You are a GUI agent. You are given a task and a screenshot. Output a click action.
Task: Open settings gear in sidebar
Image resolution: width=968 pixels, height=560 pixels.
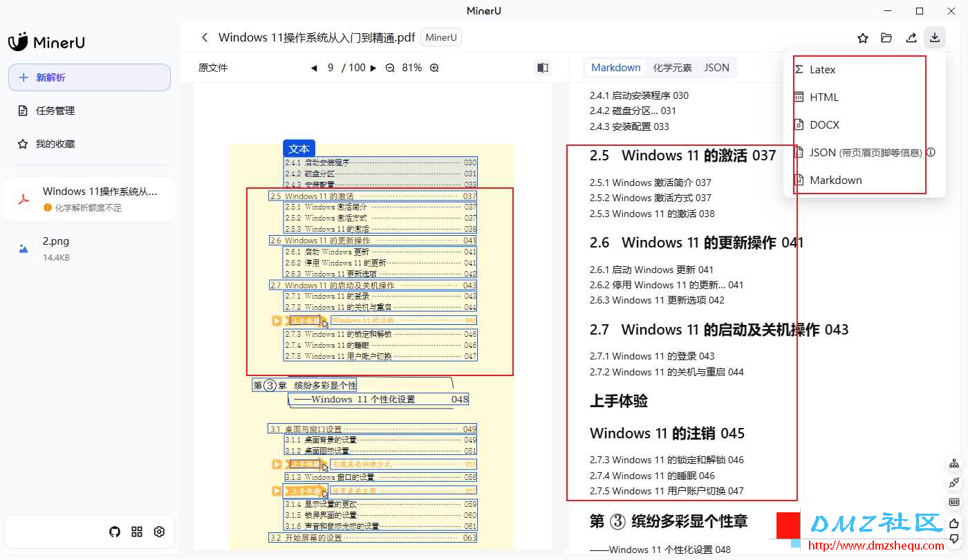click(x=159, y=532)
